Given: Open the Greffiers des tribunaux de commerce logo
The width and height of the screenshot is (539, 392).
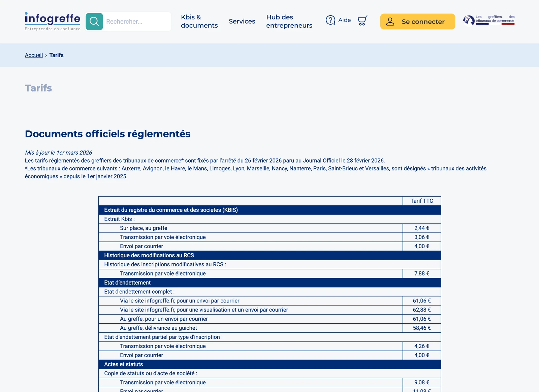Looking at the screenshot, I should [x=489, y=20].
